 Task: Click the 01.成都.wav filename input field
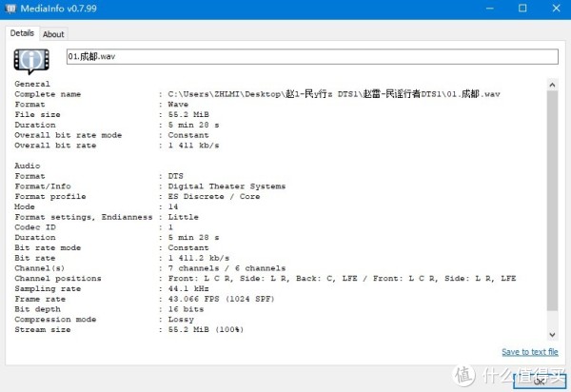pos(312,56)
